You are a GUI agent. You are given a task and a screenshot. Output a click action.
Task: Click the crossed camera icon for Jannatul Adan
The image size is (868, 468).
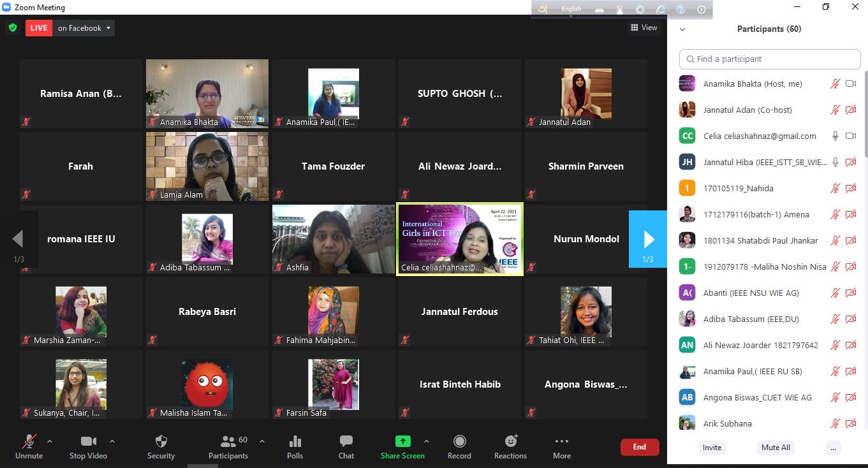click(x=851, y=110)
